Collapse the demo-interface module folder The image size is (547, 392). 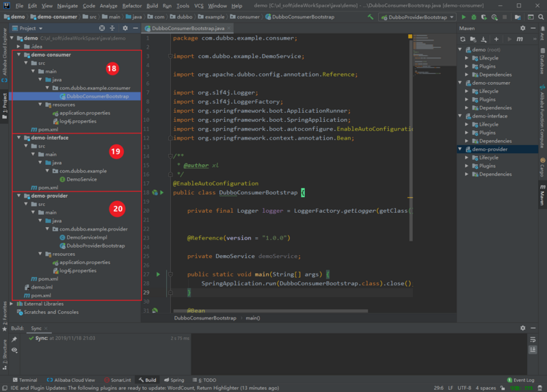[x=19, y=138]
